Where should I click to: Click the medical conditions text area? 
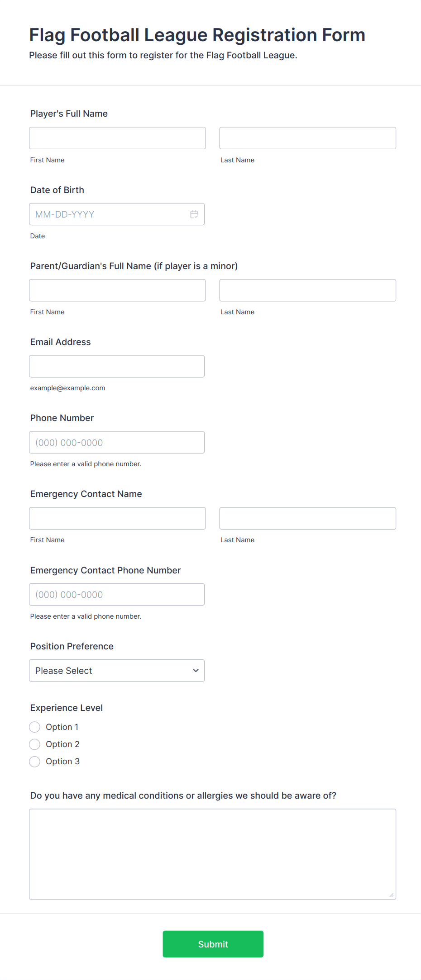click(x=212, y=854)
